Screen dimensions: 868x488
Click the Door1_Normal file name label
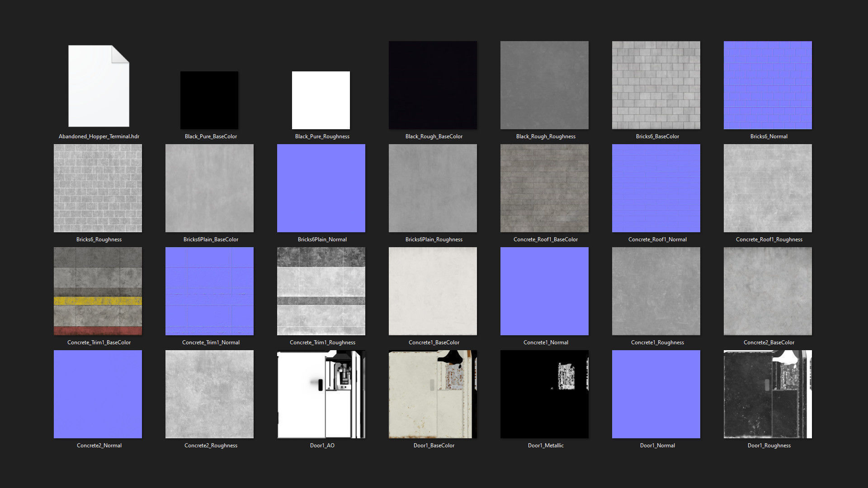(x=657, y=446)
